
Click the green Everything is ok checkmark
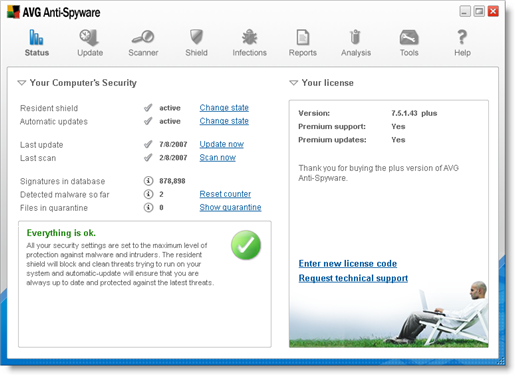246,245
